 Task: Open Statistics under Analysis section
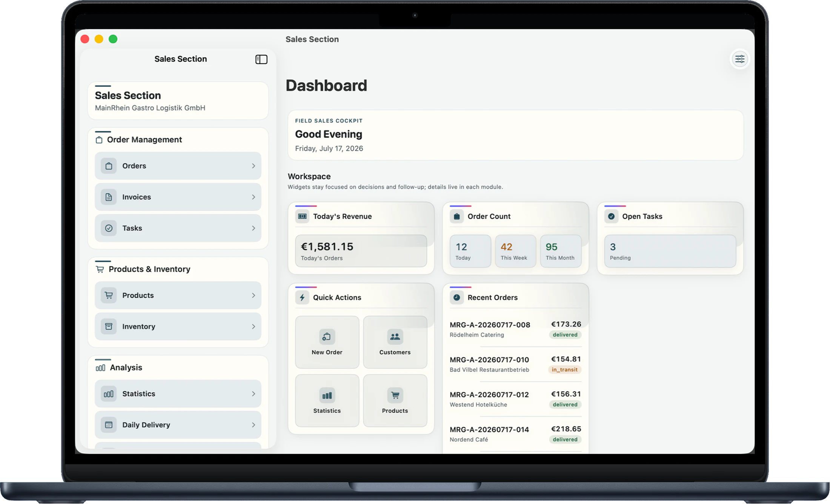pos(178,394)
